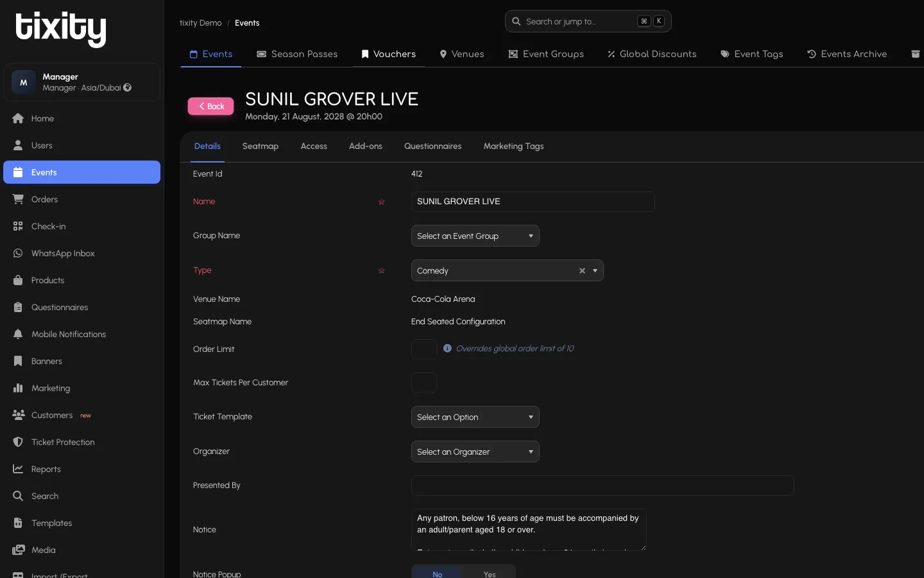Open Season Passes section
924x578 pixels.
(297, 54)
